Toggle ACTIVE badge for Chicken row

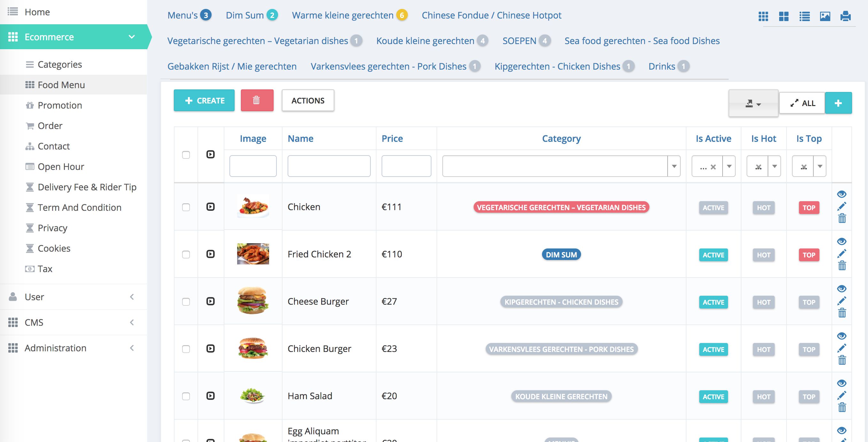point(713,208)
